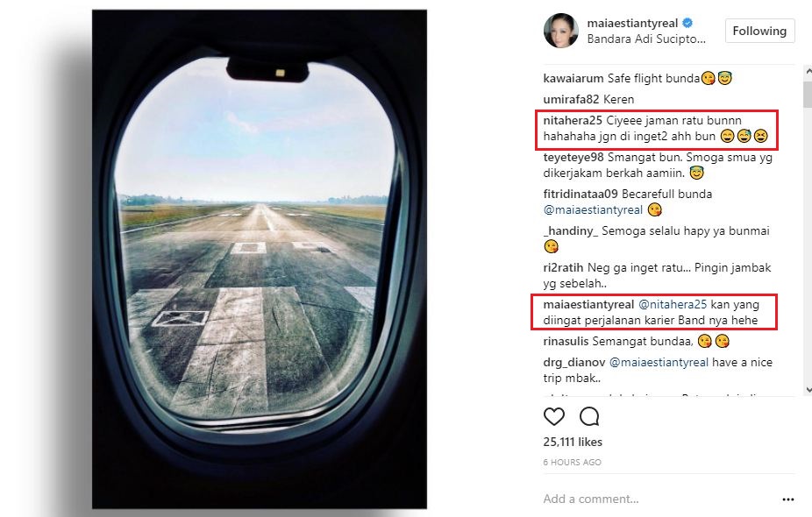Visit nitahera25's profile from her comment

[573, 121]
